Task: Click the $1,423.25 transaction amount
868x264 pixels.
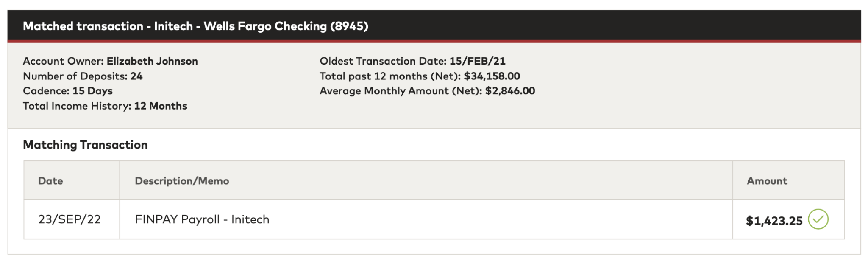Action: pos(774,221)
